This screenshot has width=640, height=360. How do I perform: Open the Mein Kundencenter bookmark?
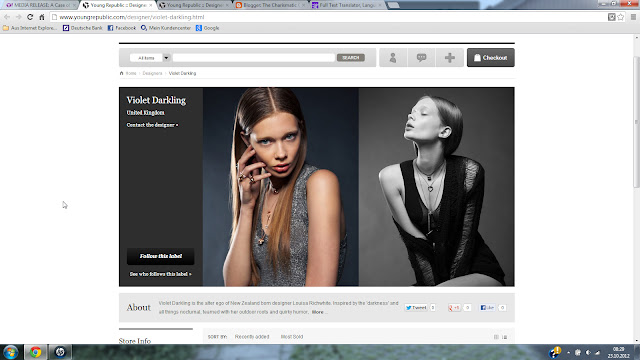pyautogui.click(x=166, y=28)
